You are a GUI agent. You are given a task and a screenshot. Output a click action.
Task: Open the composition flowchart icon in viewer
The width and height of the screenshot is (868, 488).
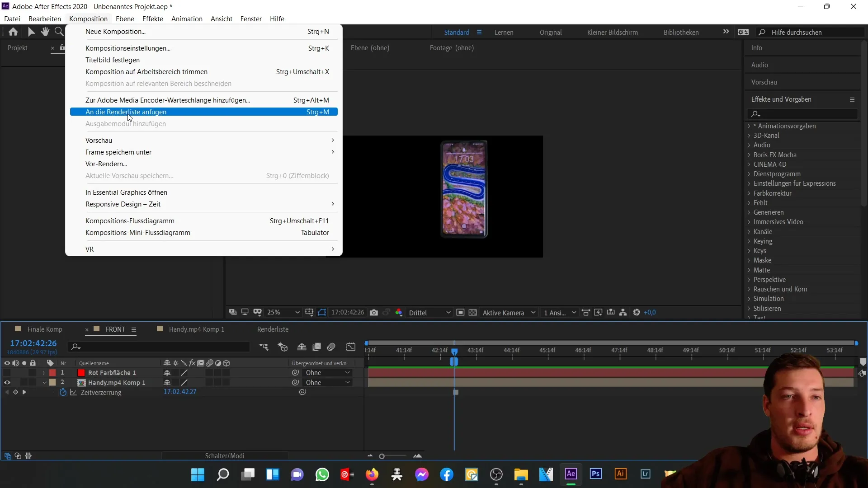pos(623,313)
